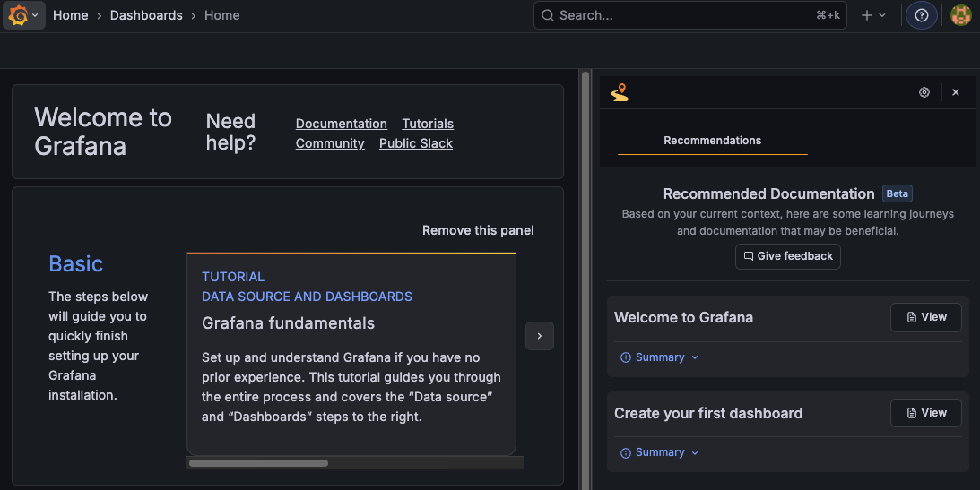Click the Basic heading
Screen dimensions: 980x490
(x=75, y=263)
